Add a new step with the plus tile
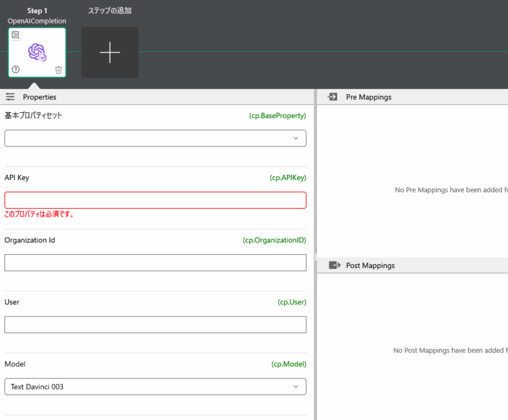 110,52
